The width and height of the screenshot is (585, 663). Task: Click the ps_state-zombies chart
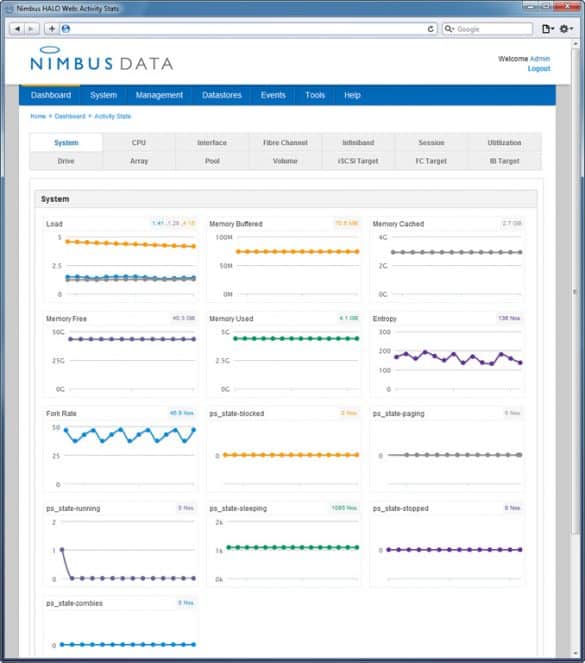click(120, 627)
